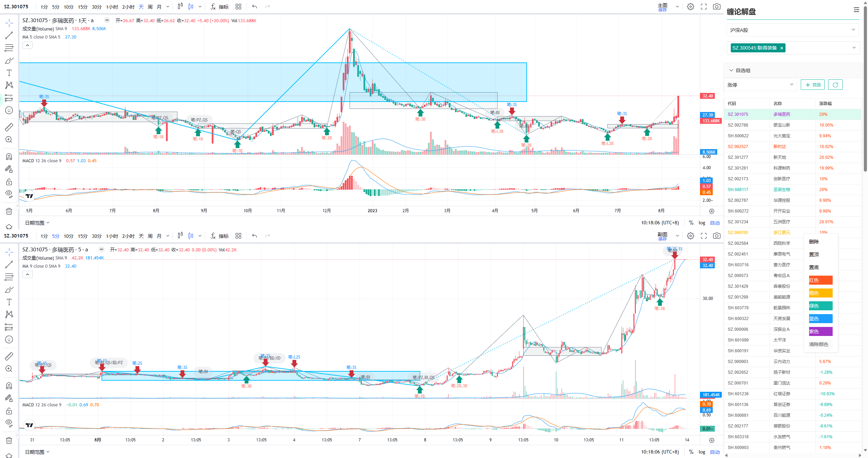Choose 删除 from the context menu
Screen dimensions: 868x458
[x=814, y=242]
